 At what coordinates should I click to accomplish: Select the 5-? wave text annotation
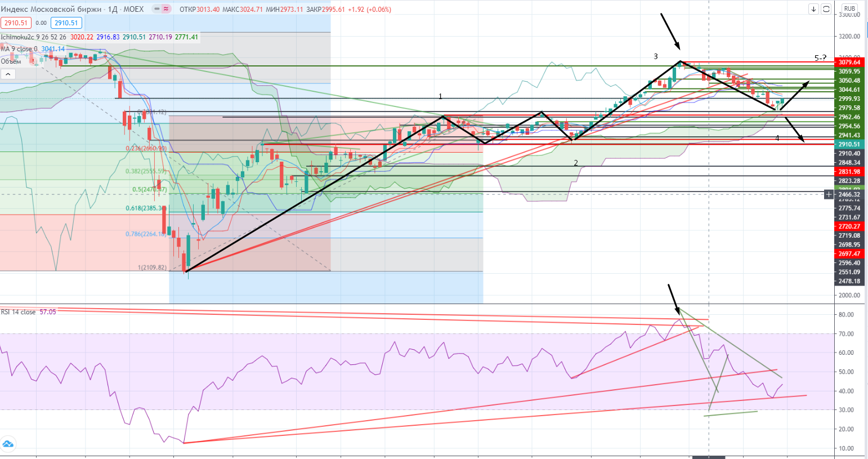820,58
